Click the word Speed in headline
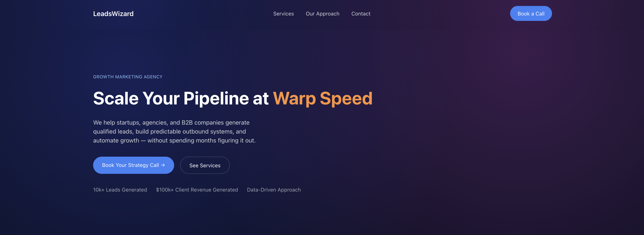644x235 pixels. coord(346,98)
